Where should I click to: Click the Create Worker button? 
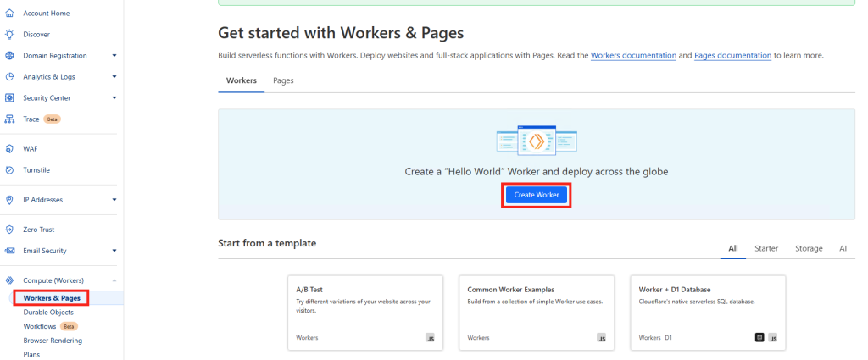point(537,195)
